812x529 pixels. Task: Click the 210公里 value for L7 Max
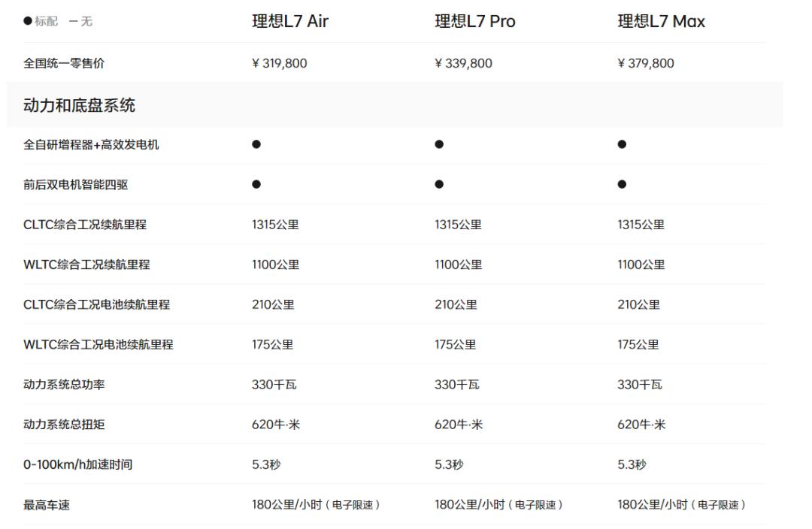point(639,304)
